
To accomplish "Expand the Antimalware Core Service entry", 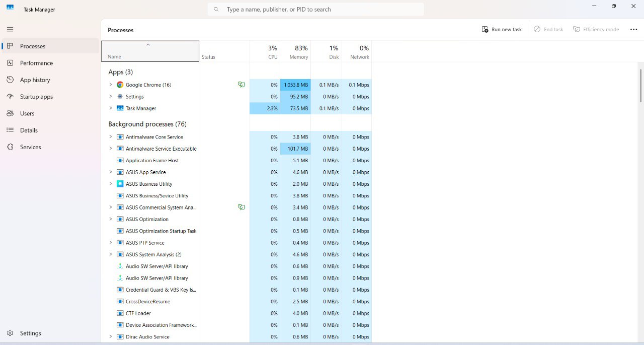I will pos(111,136).
